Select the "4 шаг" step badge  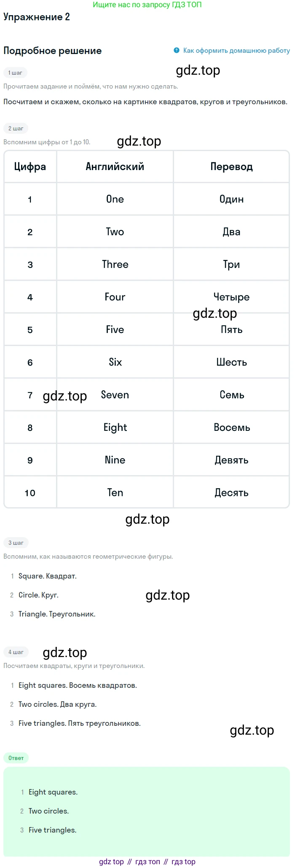(x=16, y=652)
